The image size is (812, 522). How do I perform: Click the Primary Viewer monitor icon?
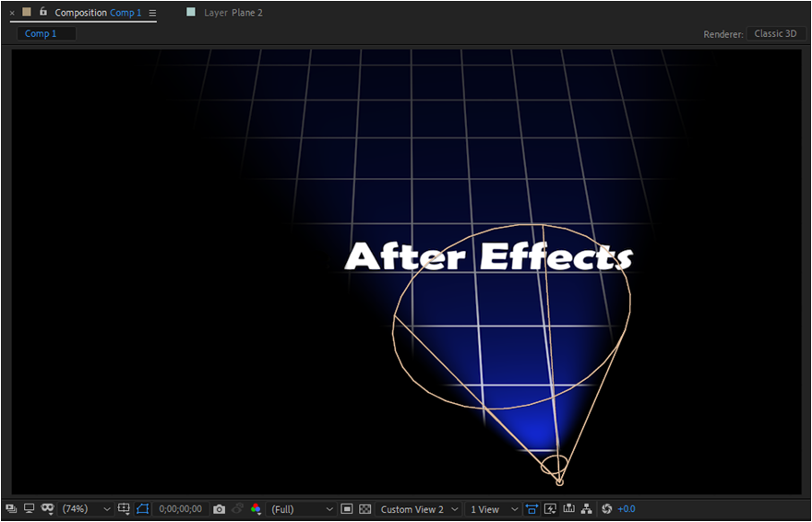tap(29, 509)
